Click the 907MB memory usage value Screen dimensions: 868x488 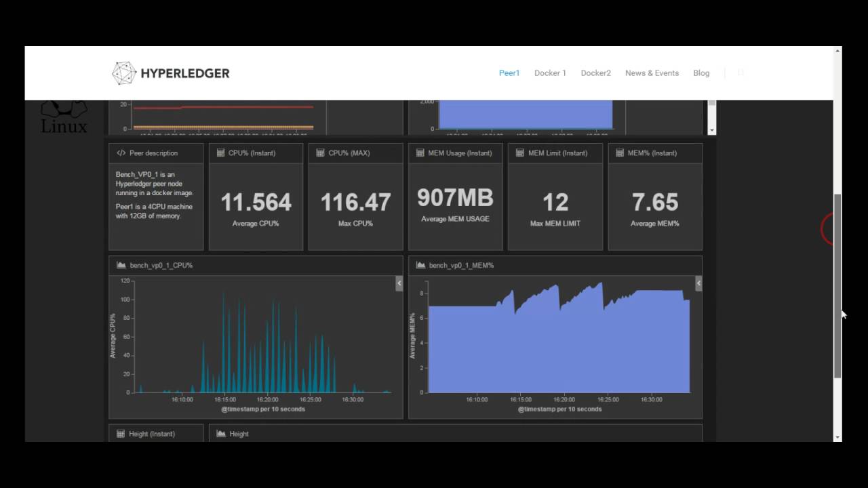tap(455, 197)
